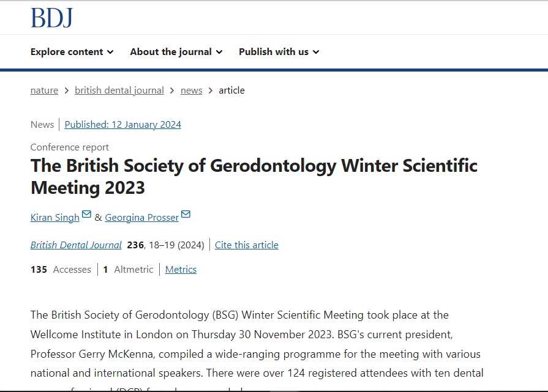Screen dimensions: 548x392
Task: Click the BDJ logo
Action: coord(51,18)
